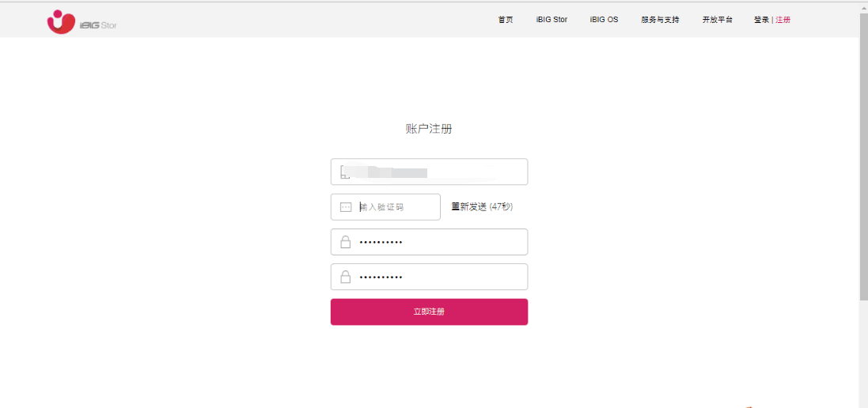Viewport: 868px width, 408px height.
Task: Click the lock icon in confirm password field
Action: (346, 277)
